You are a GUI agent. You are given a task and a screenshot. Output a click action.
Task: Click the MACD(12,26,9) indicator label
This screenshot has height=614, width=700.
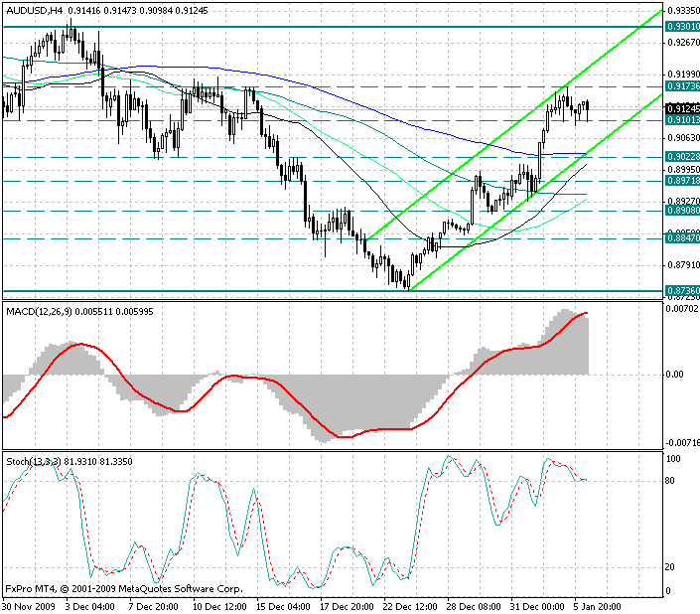coord(40,312)
